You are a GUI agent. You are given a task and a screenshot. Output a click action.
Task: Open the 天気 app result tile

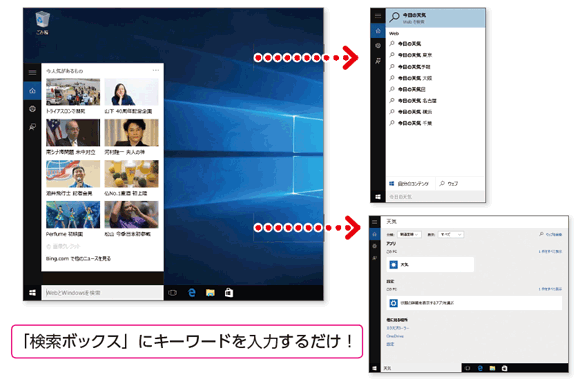[x=430, y=265]
